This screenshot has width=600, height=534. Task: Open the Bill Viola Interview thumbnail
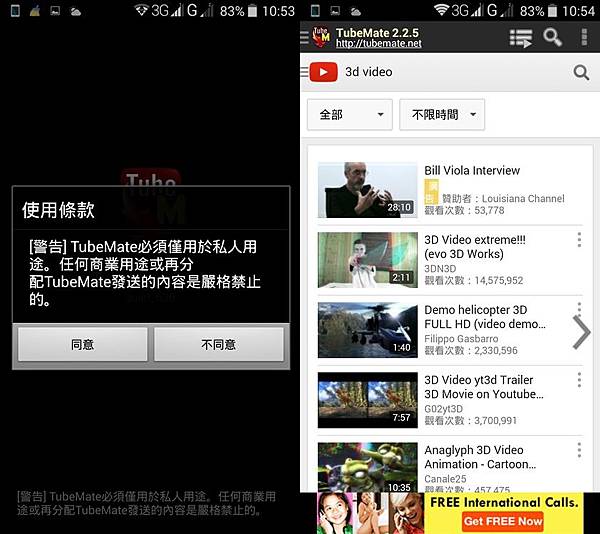tap(367, 190)
